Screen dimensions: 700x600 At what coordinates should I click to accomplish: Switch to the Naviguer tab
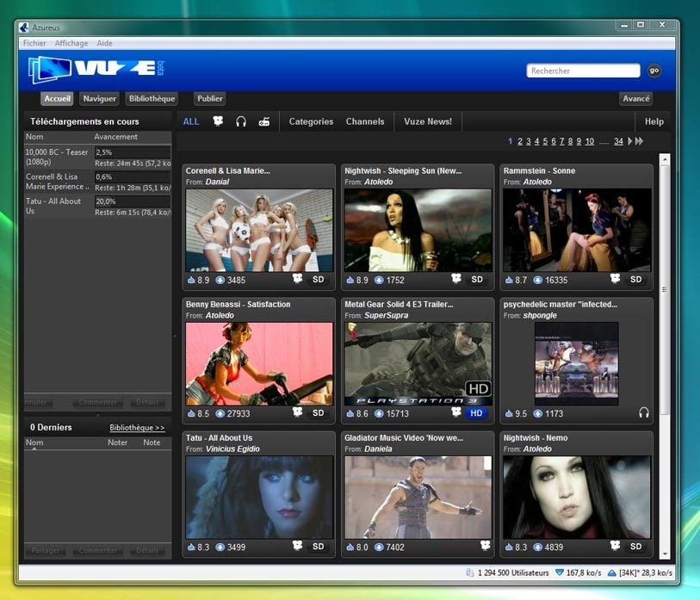(x=100, y=99)
